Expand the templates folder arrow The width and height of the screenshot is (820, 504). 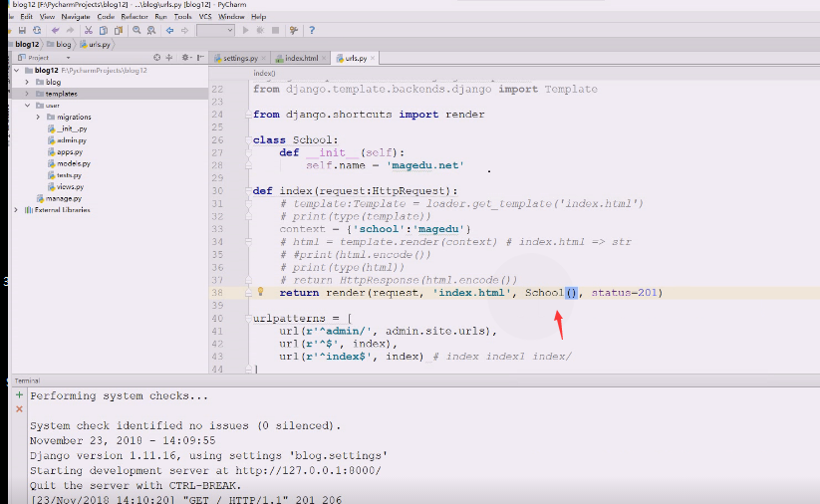click(x=27, y=94)
